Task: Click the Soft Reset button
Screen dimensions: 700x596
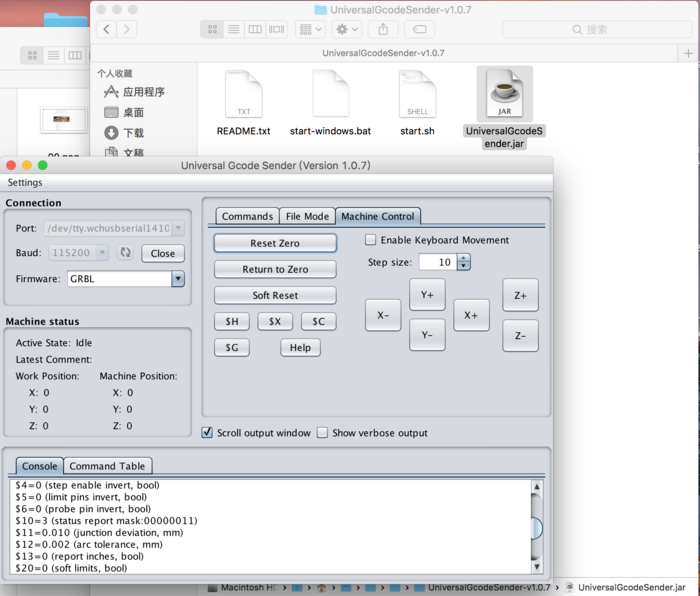Action: pyautogui.click(x=275, y=295)
